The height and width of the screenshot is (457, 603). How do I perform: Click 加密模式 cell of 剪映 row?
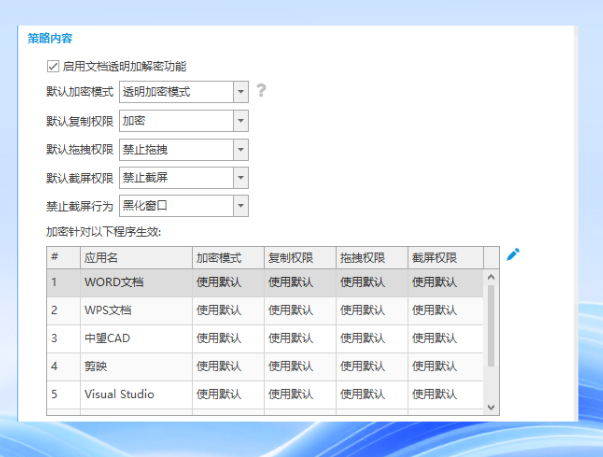pyautogui.click(x=228, y=366)
